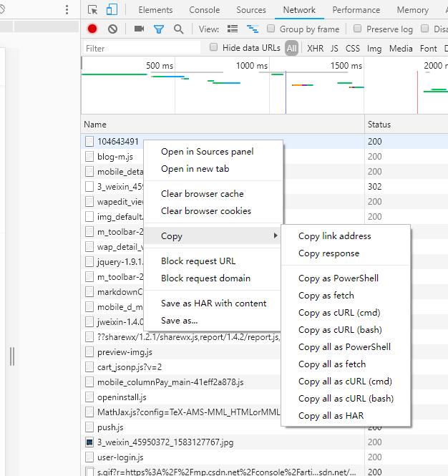Switch to the Console tab
The image size is (448, 476).
click(204, 10)
